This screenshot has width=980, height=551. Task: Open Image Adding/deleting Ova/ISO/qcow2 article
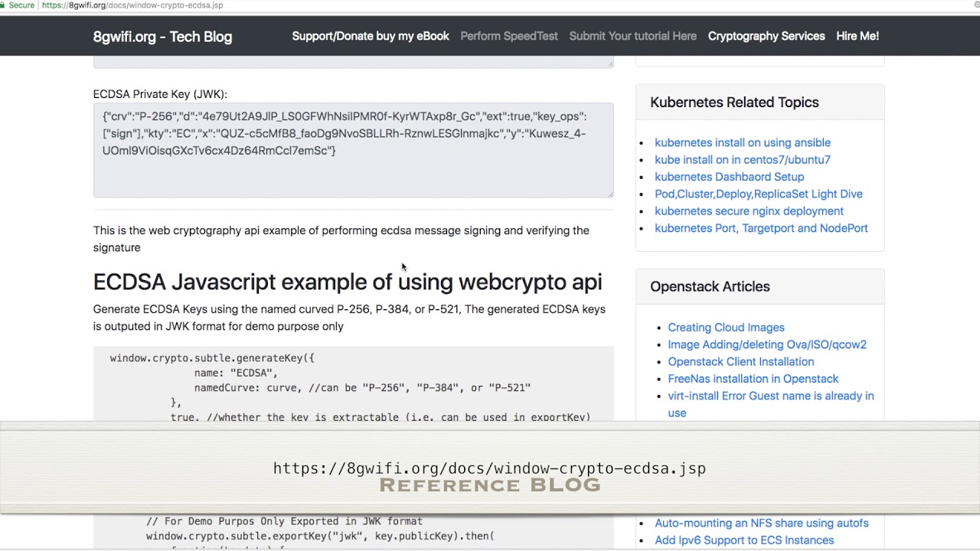767,344
